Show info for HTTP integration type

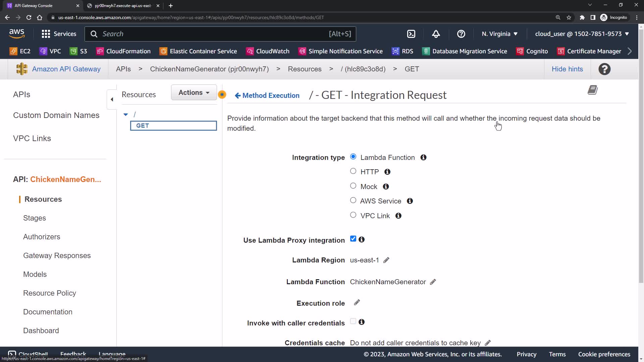387,172
